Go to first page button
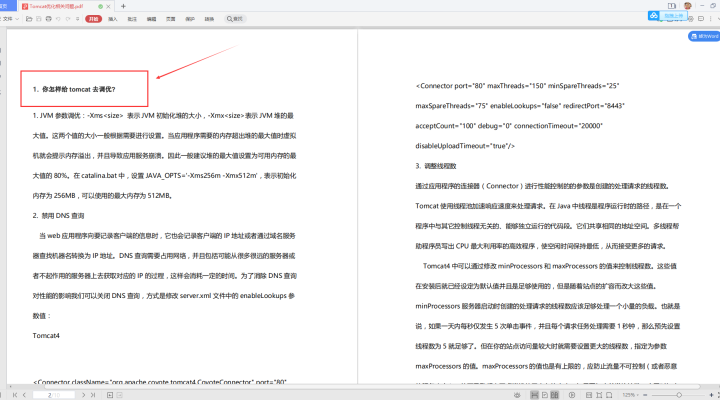The image size is (720, 400). coord(15,395)
